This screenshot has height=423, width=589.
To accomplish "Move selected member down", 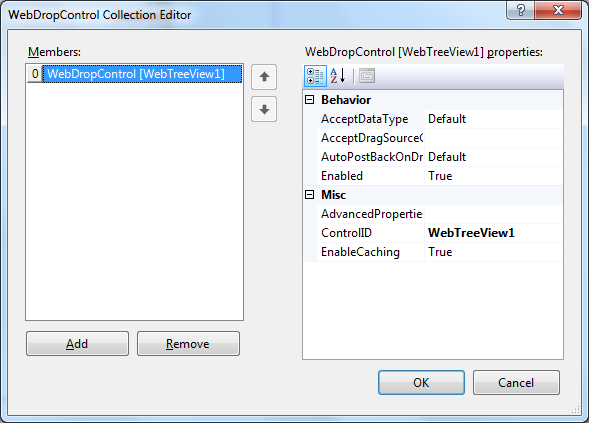I will 264,109.
